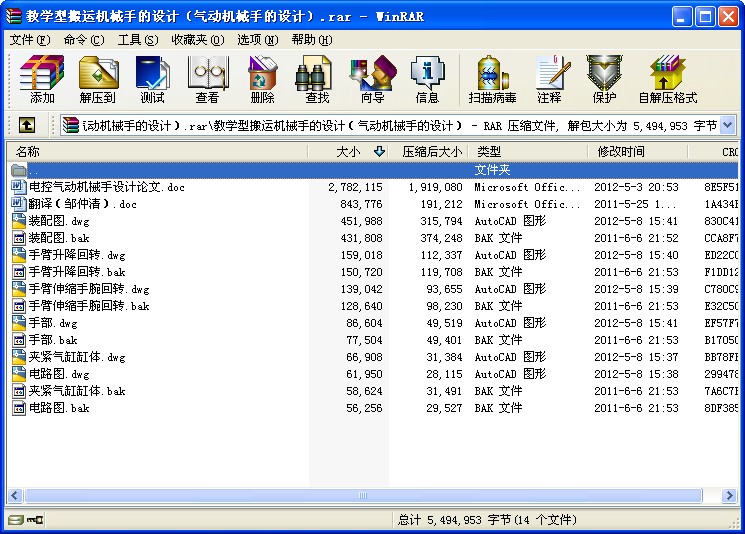Select the parent folder '..' icon

19,170
